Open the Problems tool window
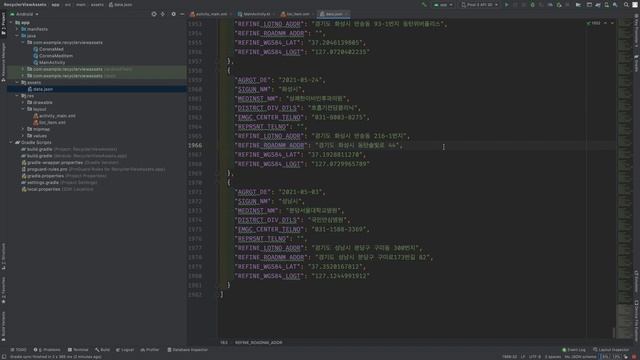The width and height of the screenshot is (640, 360). (x=47, y=350)
